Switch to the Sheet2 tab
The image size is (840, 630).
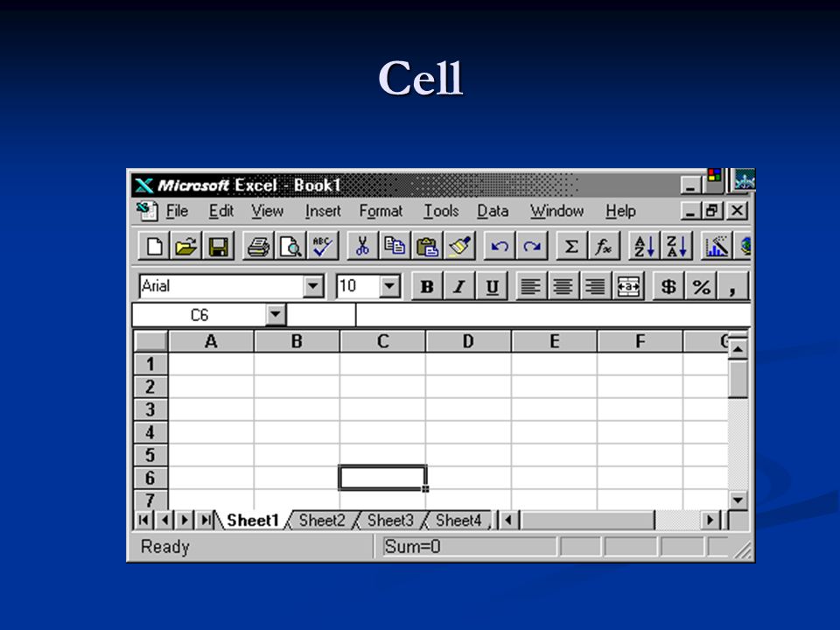321,520
